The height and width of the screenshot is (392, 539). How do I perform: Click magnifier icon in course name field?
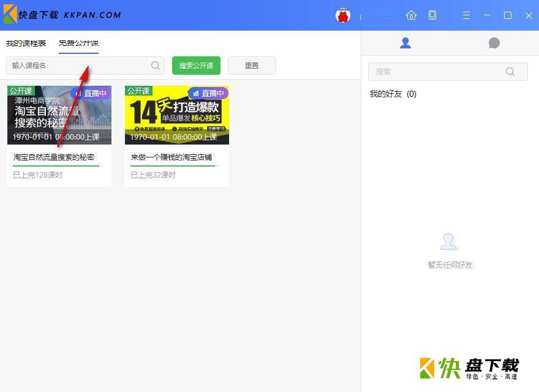click(156, 66)
